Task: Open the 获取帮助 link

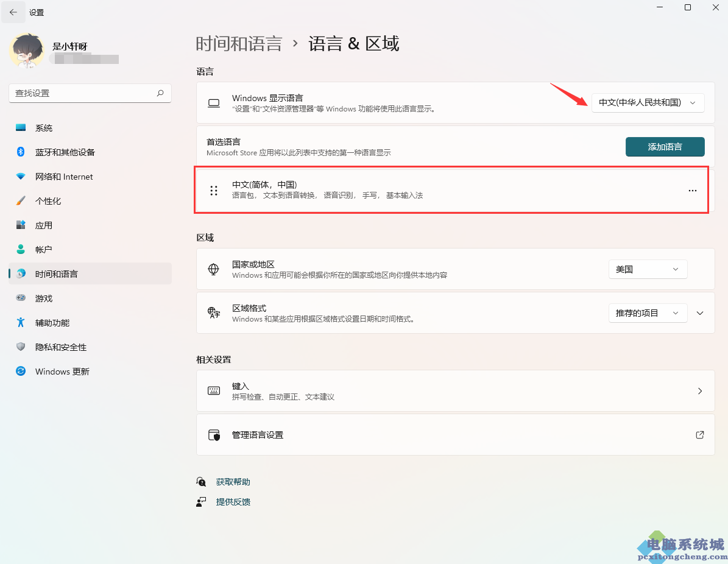Action: point(233,482)
